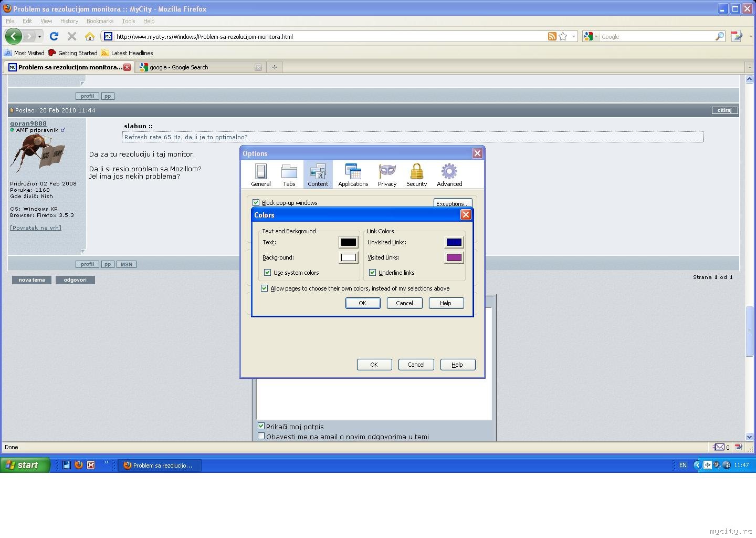Toggle Allow pages to choose colors
The height and width of the screenshot is (538, 756).
click(264, 288)
